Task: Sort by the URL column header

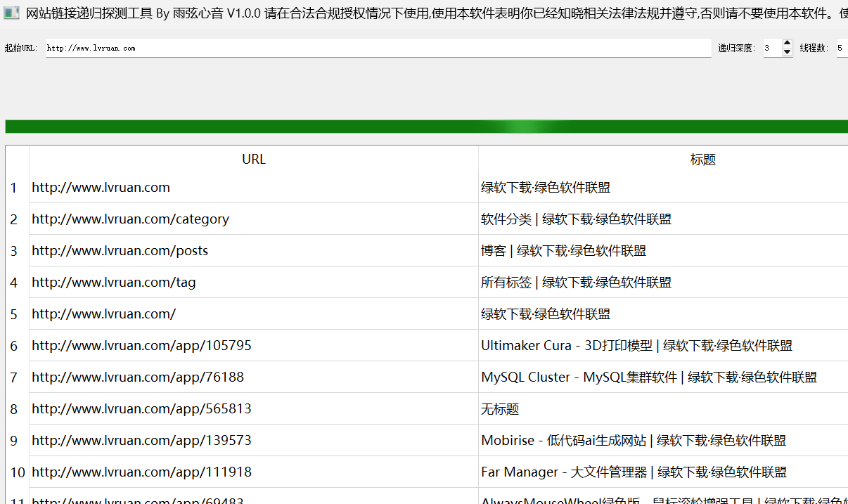Action: coord(253,160)
